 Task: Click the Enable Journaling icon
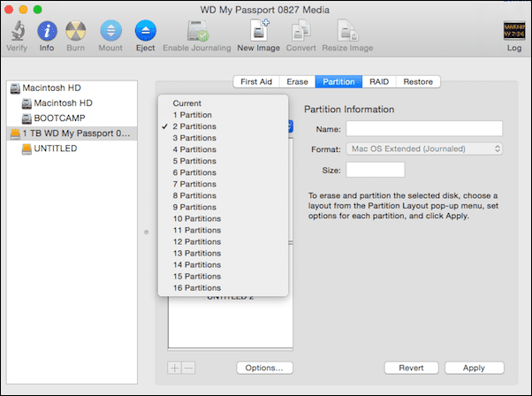tap(197, 31)
